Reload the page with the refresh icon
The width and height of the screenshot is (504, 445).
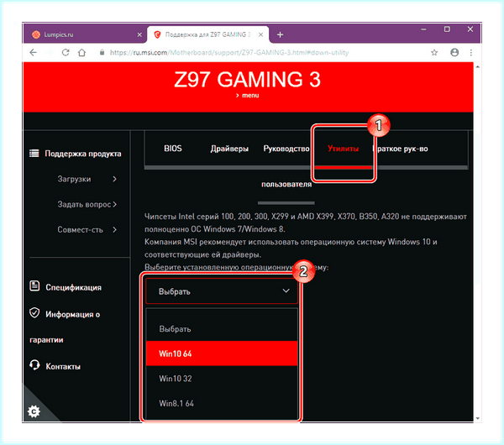click(x=66, y=52)
